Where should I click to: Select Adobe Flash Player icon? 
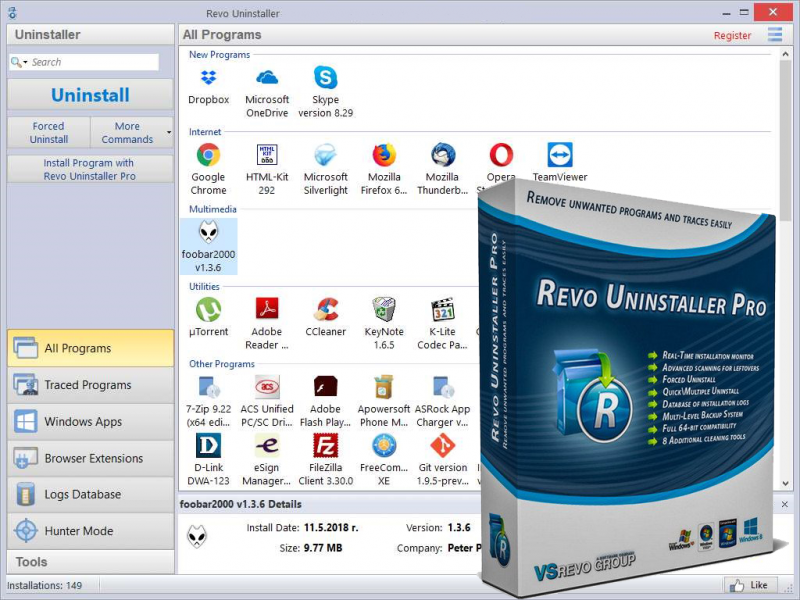(x=326, y=387)
